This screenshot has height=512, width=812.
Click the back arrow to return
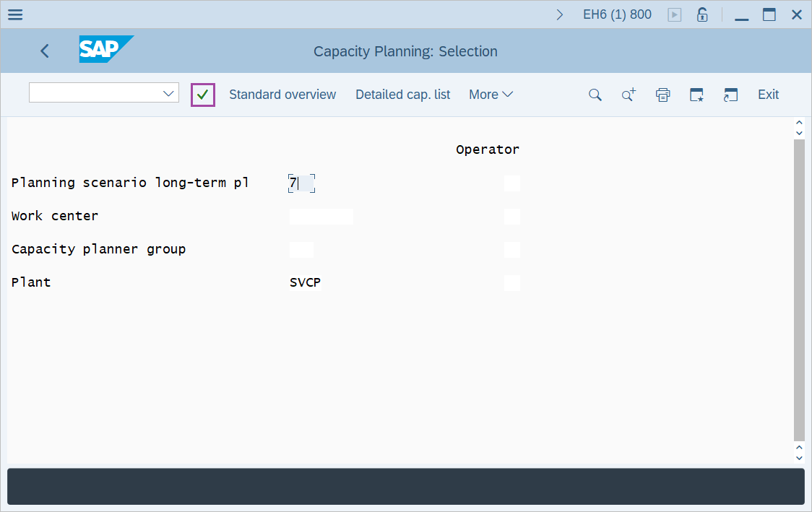44,51
